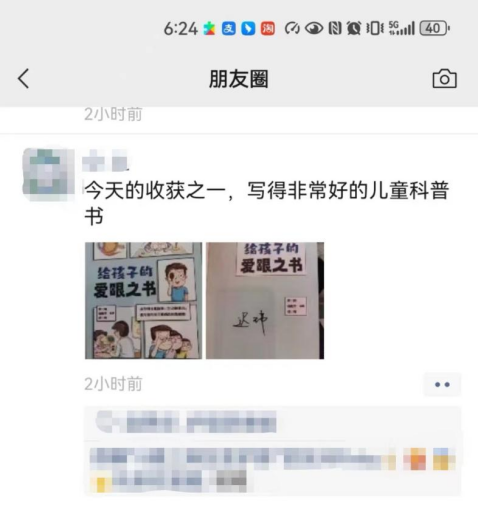Open the book cover photo thumbnail
This screenshot has width=478, height=510.
[143, 301]
